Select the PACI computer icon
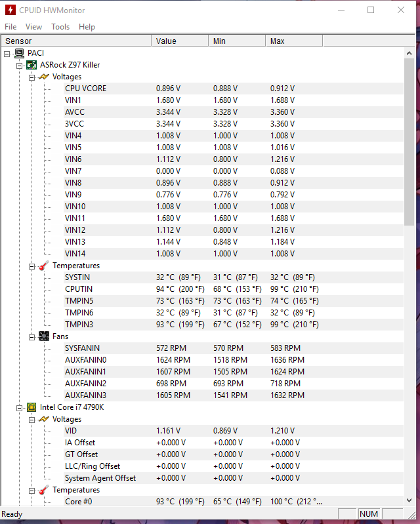Viewport: 420px width, 524px height. tap(20, 53)
